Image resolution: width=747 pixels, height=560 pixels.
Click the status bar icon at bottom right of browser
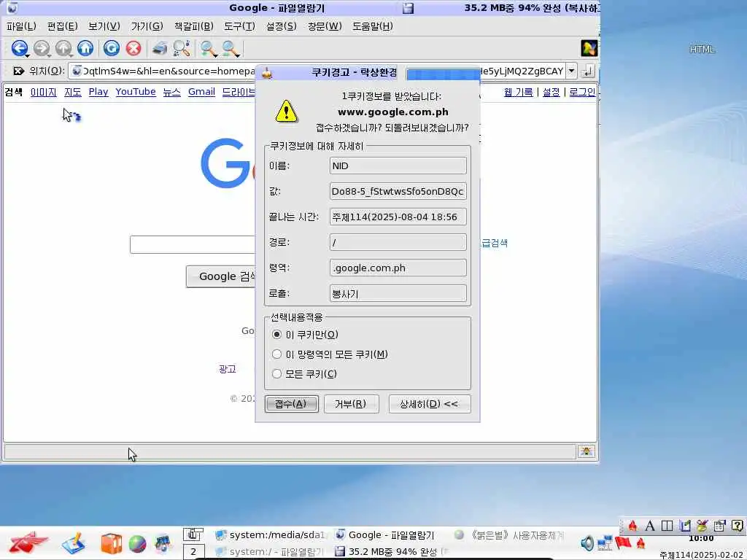[587, 451]
